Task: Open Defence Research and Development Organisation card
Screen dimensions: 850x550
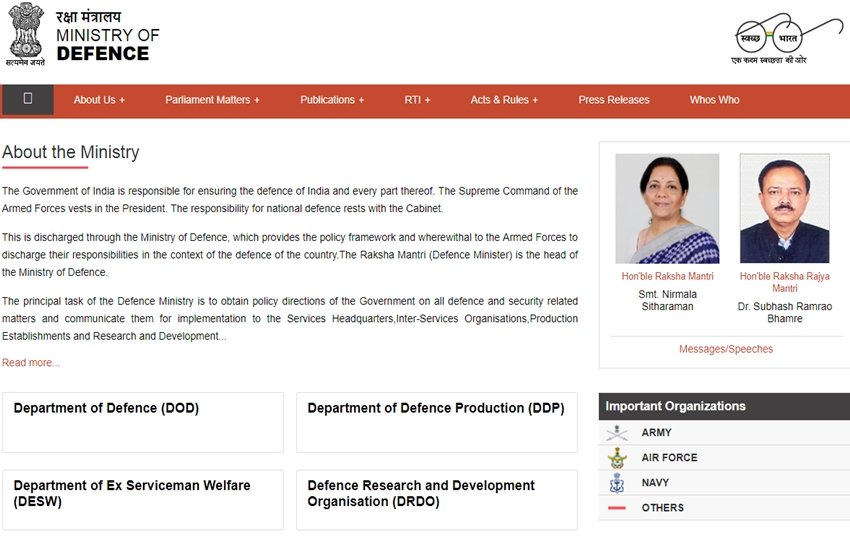Action: (x=437, y=500)
